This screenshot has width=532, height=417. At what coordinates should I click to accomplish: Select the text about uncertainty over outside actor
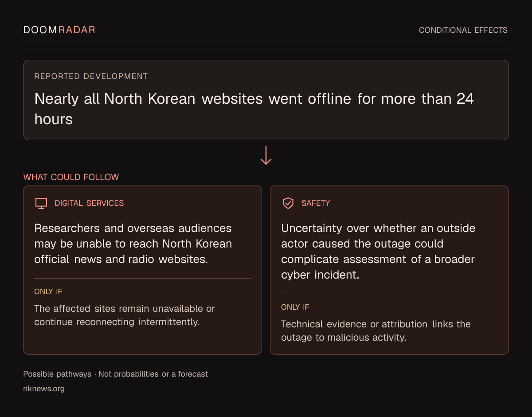(x=378, y=252)
